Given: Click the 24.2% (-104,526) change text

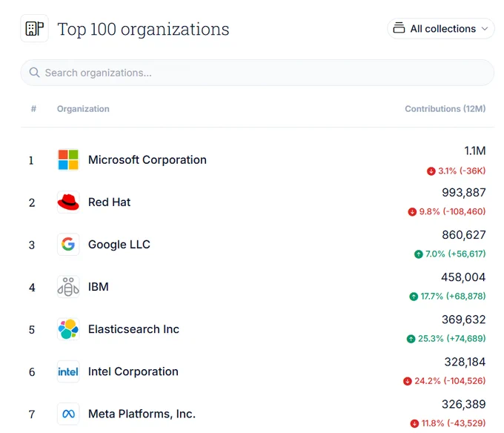Looking at the screenshot, I should [x=450, y=381].
